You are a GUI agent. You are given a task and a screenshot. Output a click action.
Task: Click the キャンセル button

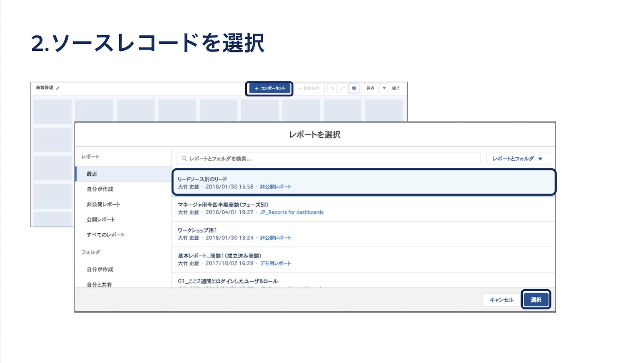(x=502, y=300)
